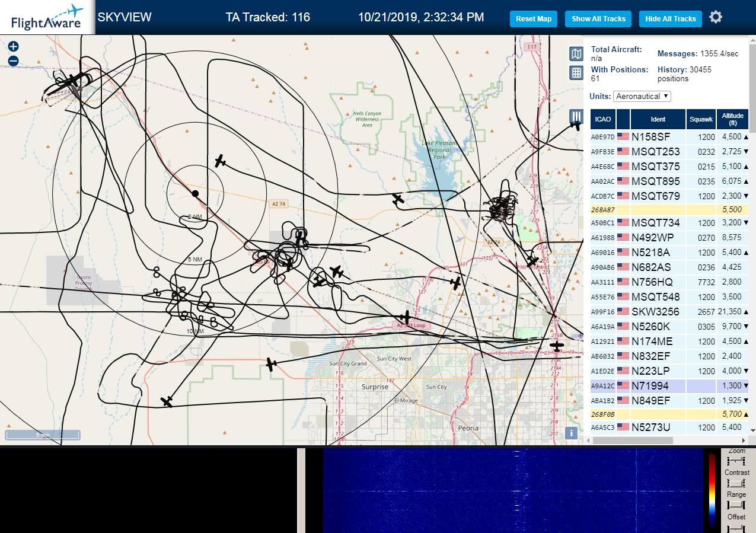This screenshot has height=533, width=756.
Task: Click US flag in MSQT253 row
Action: [x=623, y=152]
